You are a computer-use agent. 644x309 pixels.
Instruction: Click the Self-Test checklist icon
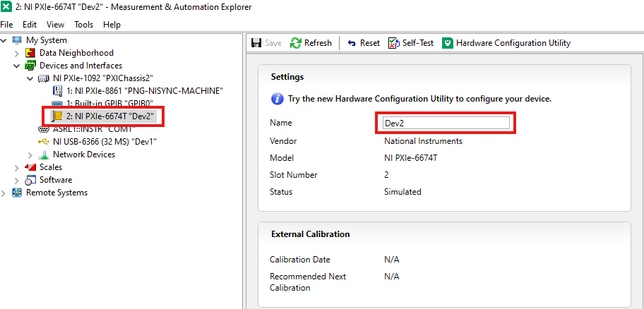coord(394,43)
